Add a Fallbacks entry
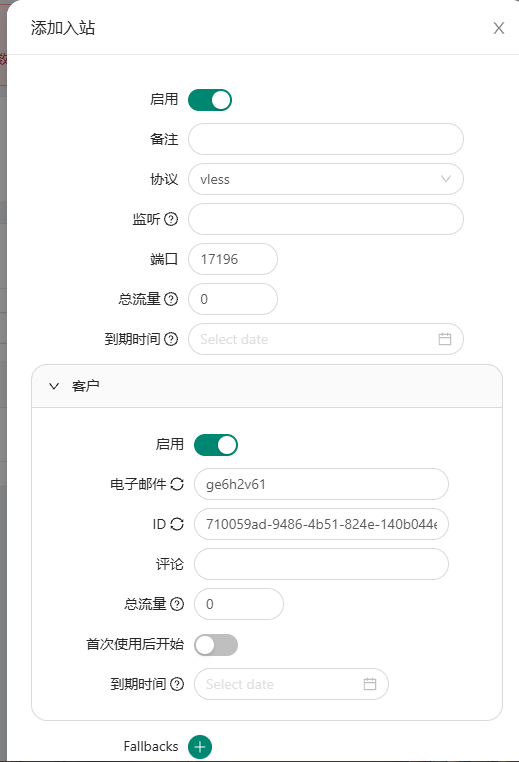 (200, 747)
